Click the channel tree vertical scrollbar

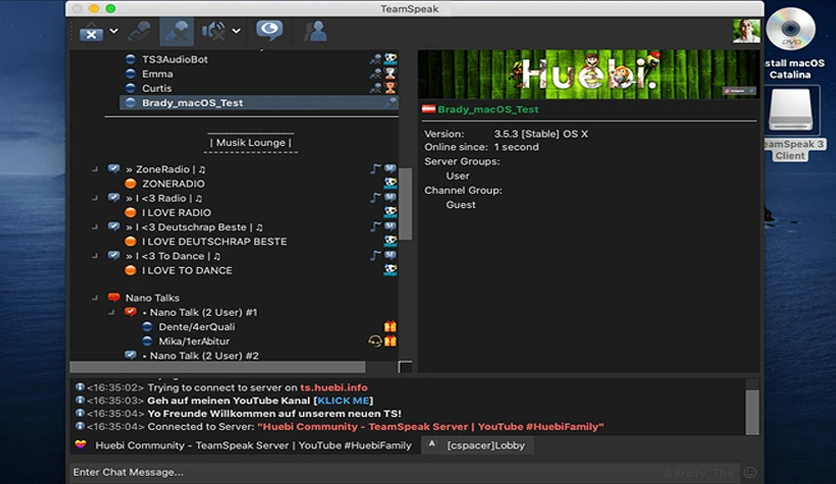tap(405, 204)
